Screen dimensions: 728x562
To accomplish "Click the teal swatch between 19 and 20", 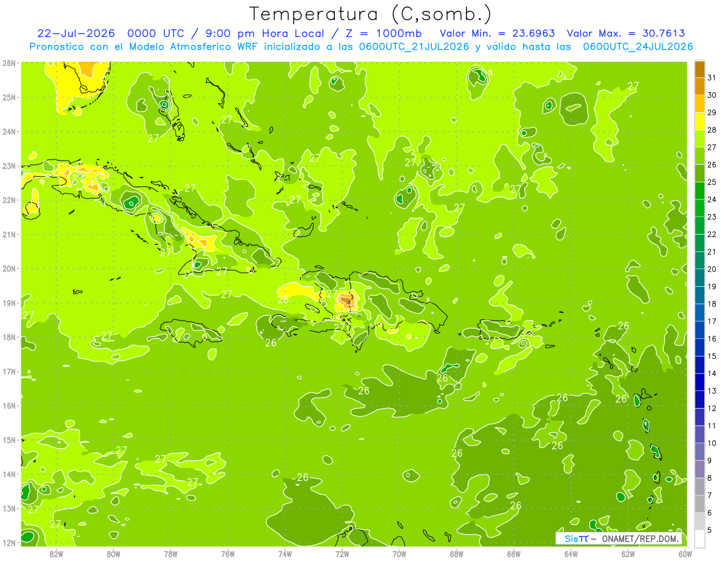I will (699, 278).
